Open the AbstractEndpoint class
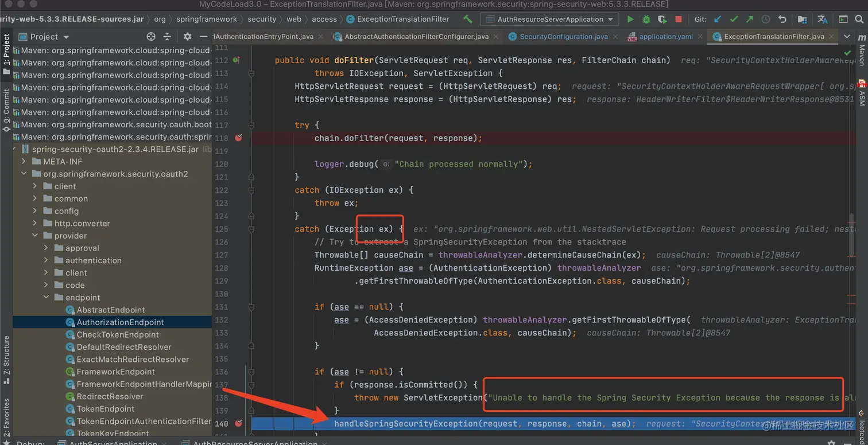Screen dimensions: 868x445 click(111, 310)
